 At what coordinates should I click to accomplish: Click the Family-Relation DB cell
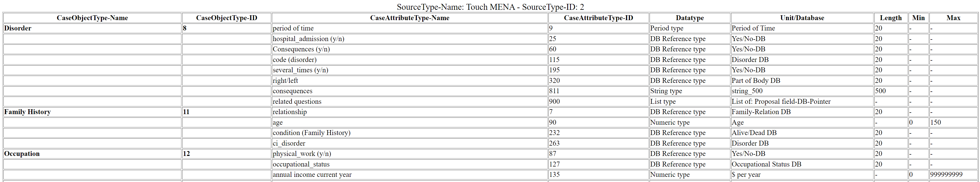802,112
